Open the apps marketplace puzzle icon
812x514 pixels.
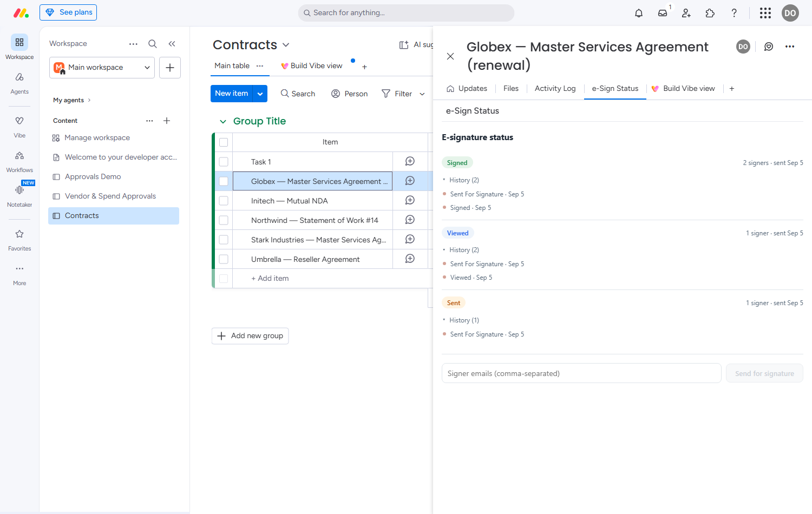tap(710, 13)
